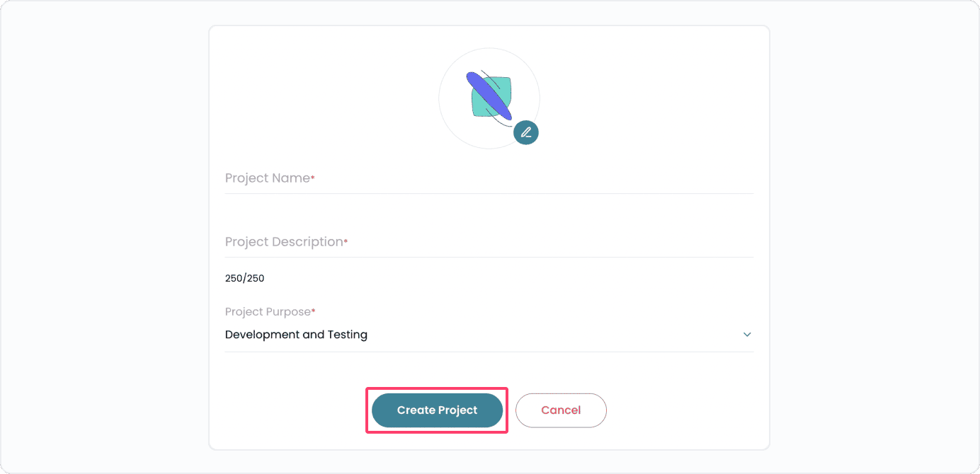980x474 pixels.
Task: Click the red asterisk beside Project Description
Action: (346, 241)
